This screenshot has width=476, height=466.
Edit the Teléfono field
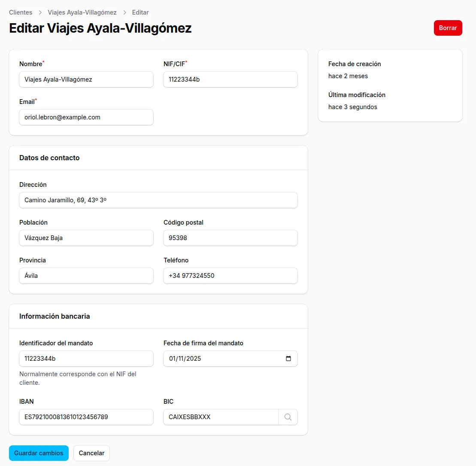(230, 276)
